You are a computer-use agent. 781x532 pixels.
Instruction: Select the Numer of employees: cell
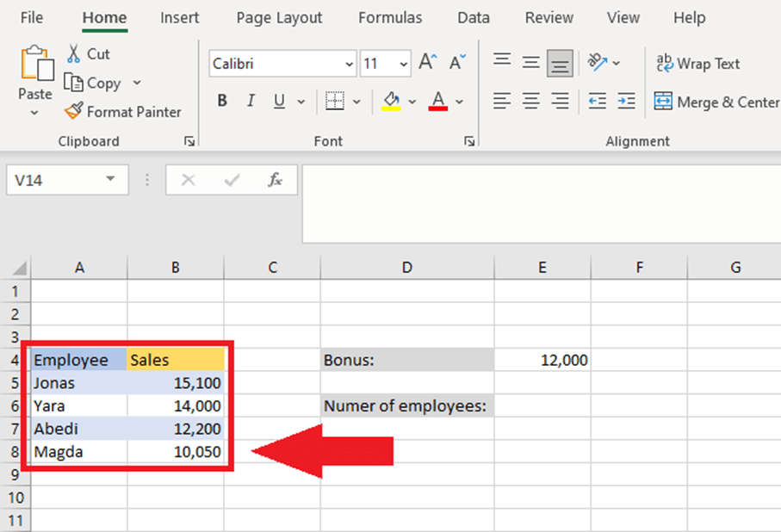[x=407, y=405]
